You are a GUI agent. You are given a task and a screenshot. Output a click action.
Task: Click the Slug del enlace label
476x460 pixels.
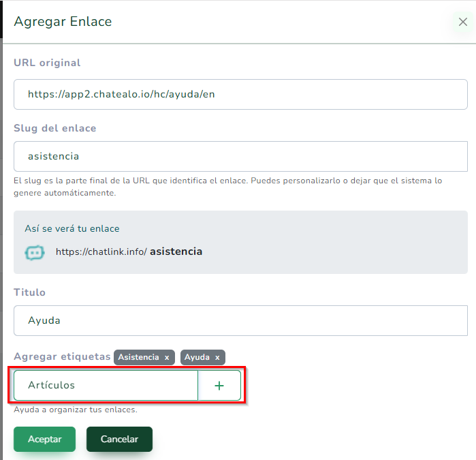(55, 128)
